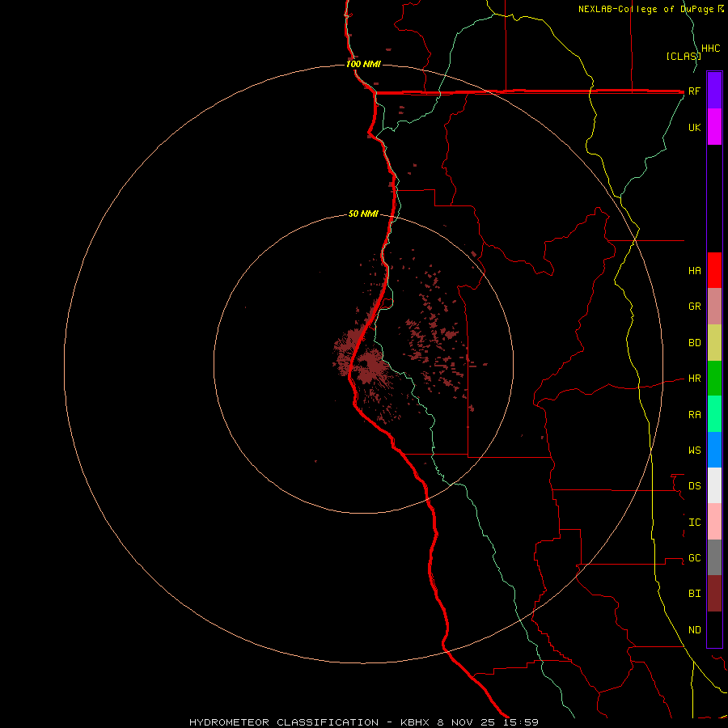The width and height of the screenshot is (728, 728).
Task: Click the white DS legend swatch
Action: [x=714, y=485]
